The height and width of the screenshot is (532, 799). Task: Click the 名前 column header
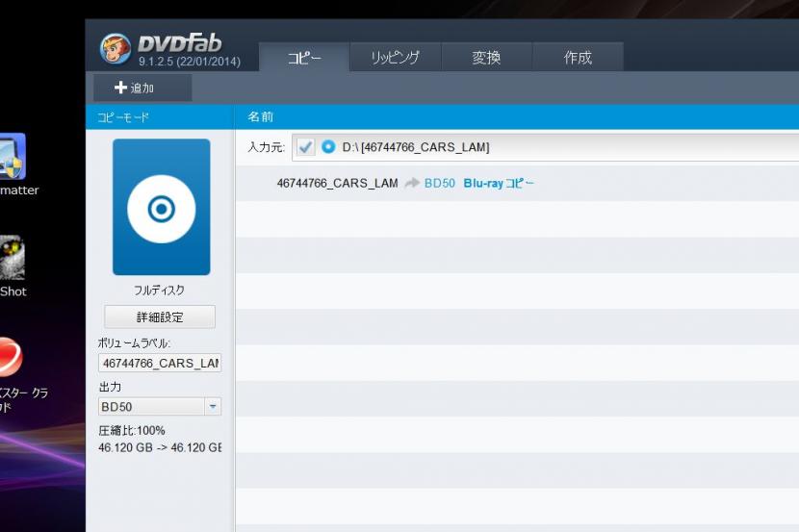click(x=261, y=117)
